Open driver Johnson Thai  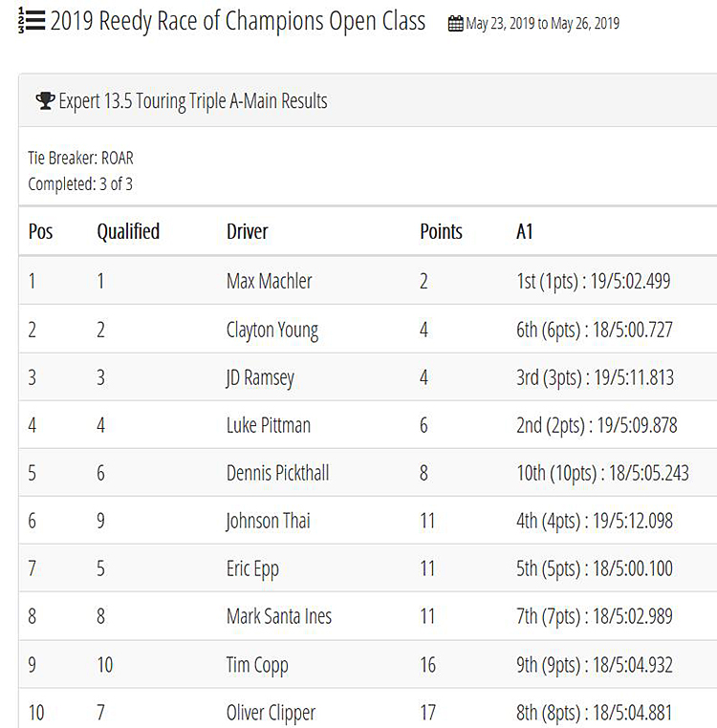pyautogui.click(x=268, y=521)
